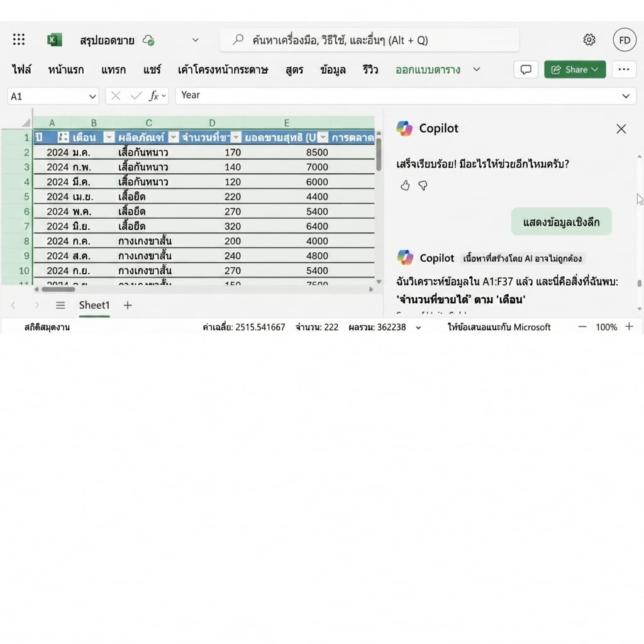This screenshot has height=644, width=644.
Task: Click สถิติสมุดงาน in the status bar
Action: click(x=47, y=327)
